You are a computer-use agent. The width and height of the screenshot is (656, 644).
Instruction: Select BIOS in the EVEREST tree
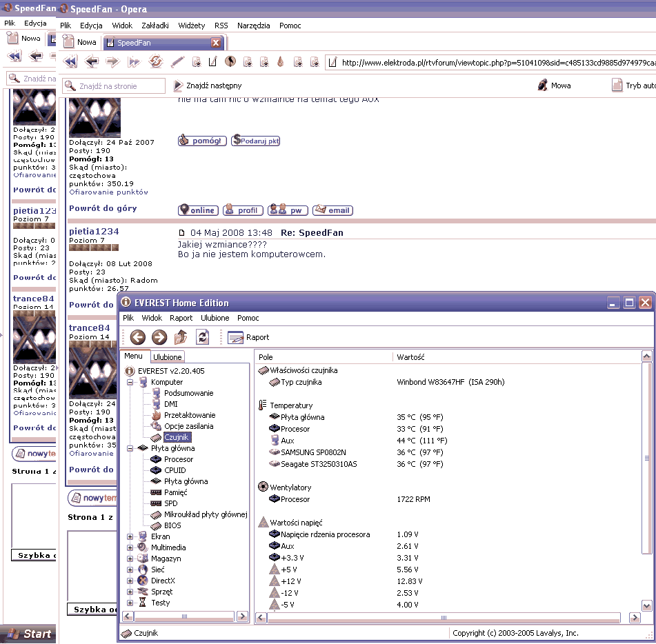(172, 525)
